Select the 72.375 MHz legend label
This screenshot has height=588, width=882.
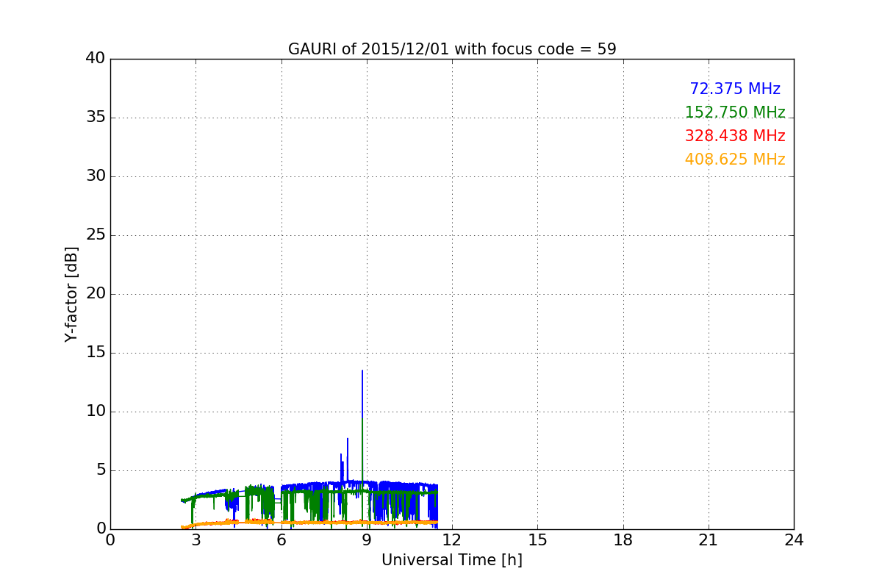[x=735, y=89]
